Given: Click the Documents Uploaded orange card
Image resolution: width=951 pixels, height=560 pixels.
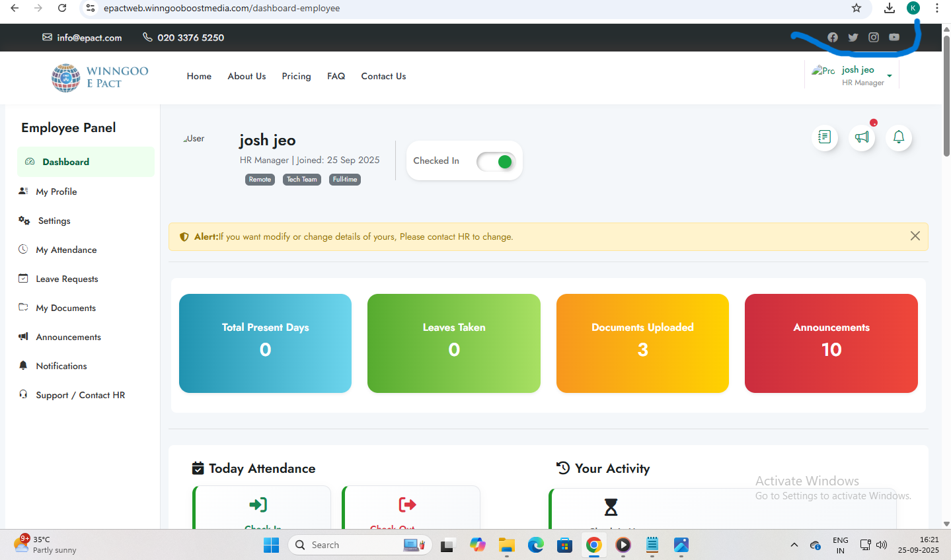Looking at the screenshot, I should 642,343.
